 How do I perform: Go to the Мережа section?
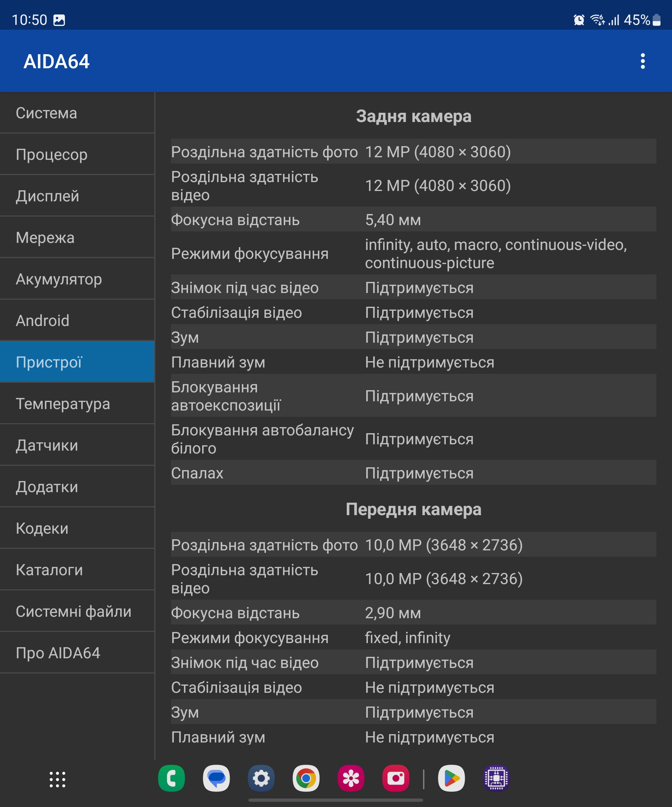[x=77, y=237]
